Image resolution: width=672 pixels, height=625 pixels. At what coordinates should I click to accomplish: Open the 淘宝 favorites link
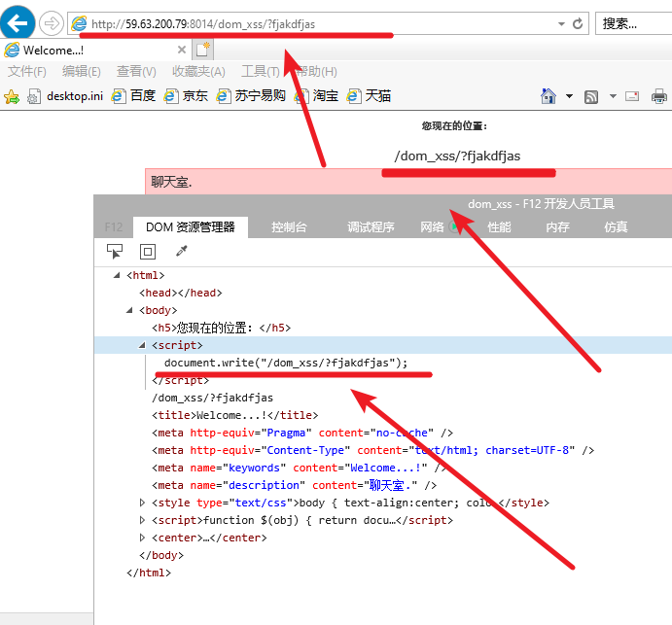tap(316, 96)
